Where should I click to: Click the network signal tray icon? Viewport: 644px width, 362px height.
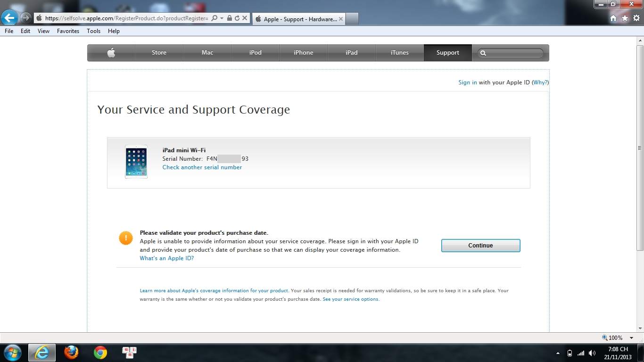[581, 353]
